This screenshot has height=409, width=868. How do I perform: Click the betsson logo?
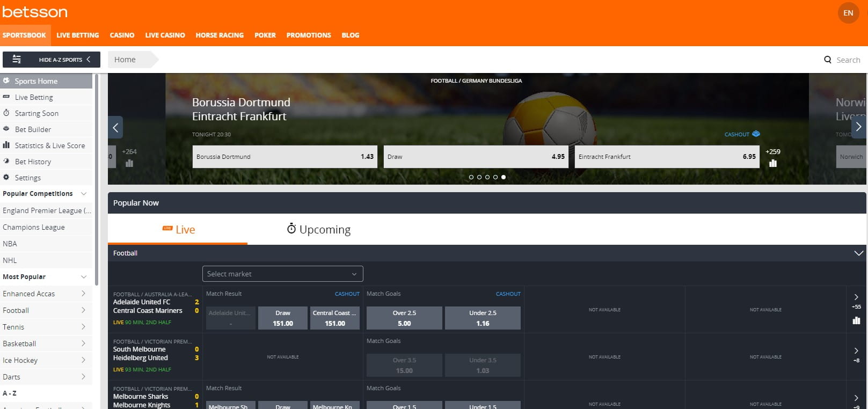(35, 12)
